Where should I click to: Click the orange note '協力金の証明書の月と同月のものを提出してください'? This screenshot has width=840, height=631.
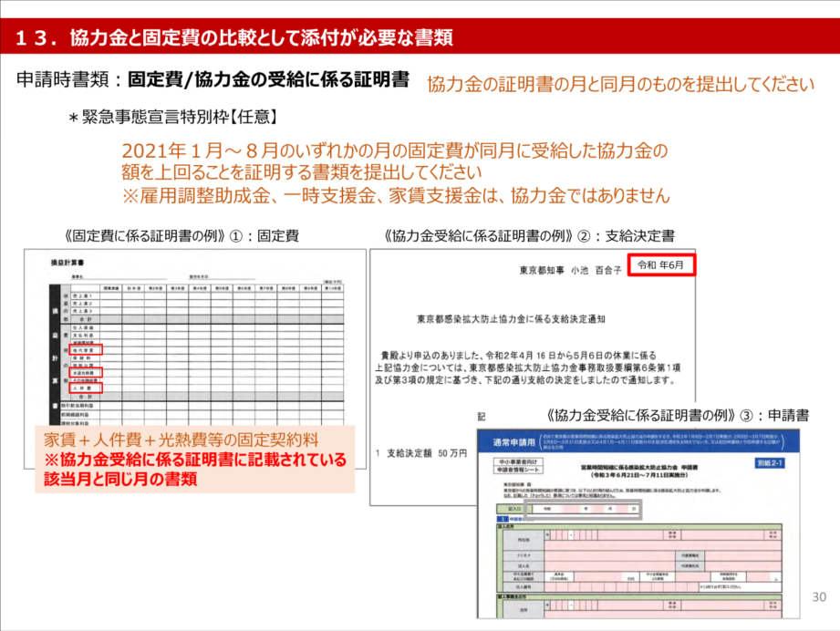coord(620,84)
